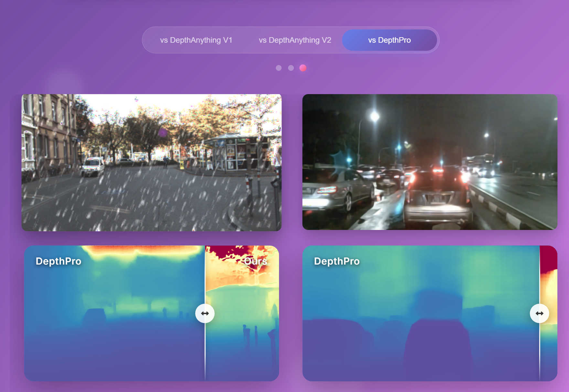Click the tab selector pill container

point(290,40)
